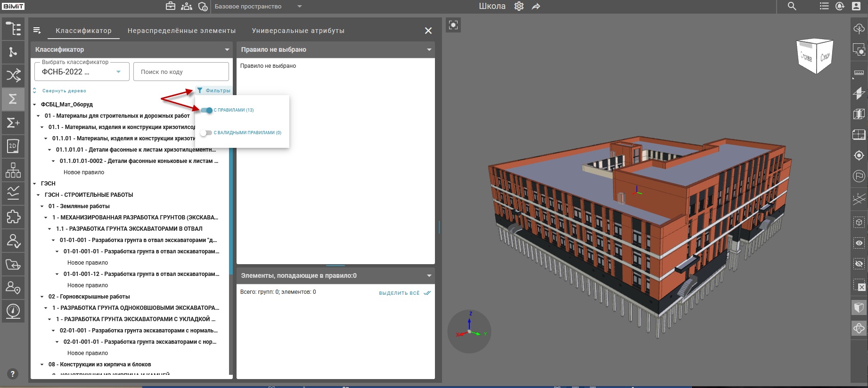This screenshot has height=388, width=868.
Task: Click the help question mark icon
Action: pyautogui.click(x=13, y=374)
